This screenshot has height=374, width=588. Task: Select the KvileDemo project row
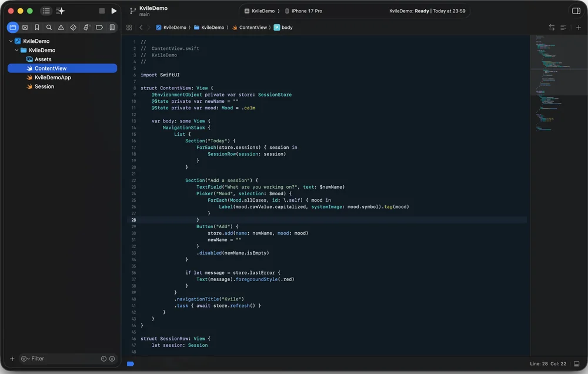(62, 41)
